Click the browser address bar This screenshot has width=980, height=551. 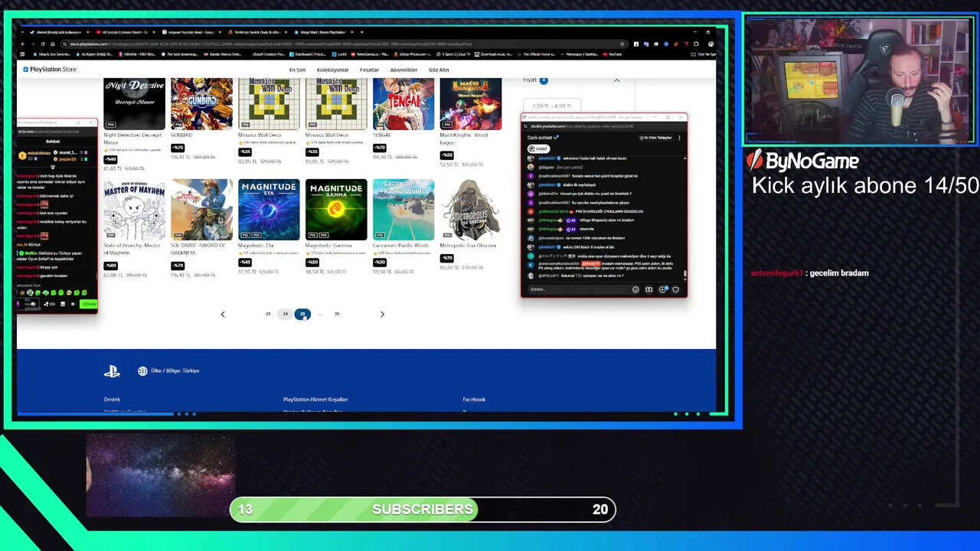pos(345,44)
